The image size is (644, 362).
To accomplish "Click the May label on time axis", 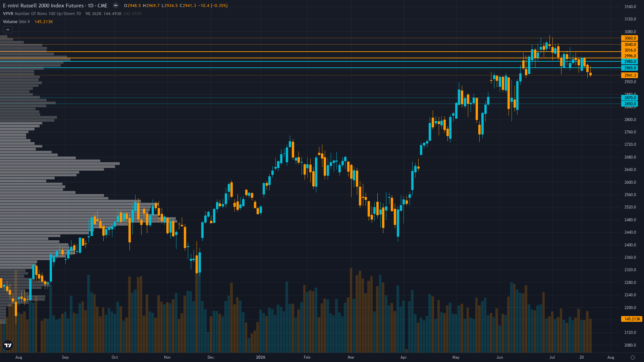I will tap(456, 357).
